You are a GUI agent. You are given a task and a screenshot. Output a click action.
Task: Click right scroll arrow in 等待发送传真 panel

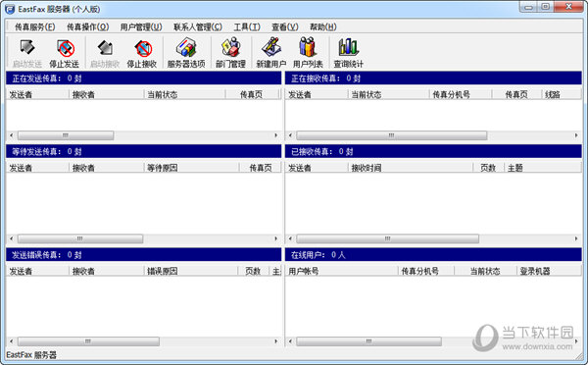coord(276,238)
